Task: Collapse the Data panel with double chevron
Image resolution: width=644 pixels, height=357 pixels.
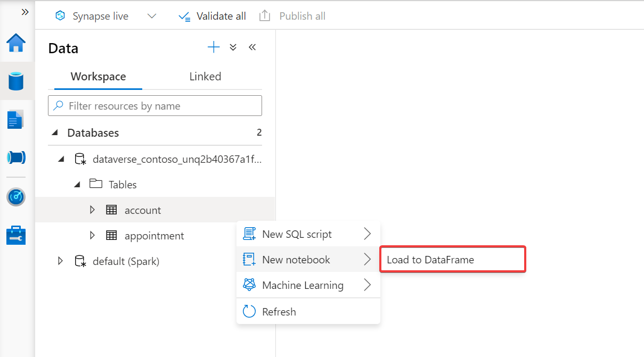Action: tap(252, 47)
